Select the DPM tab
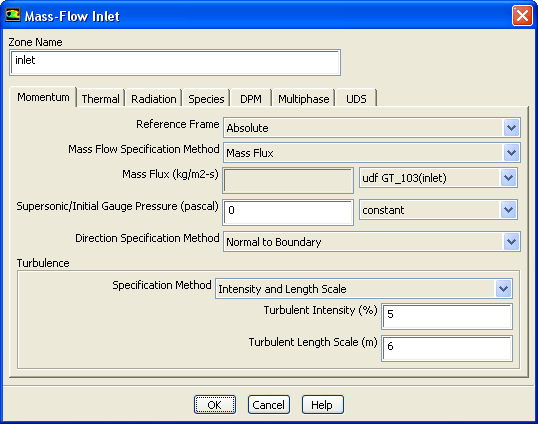Screen dimensions: 538x424 251,99
